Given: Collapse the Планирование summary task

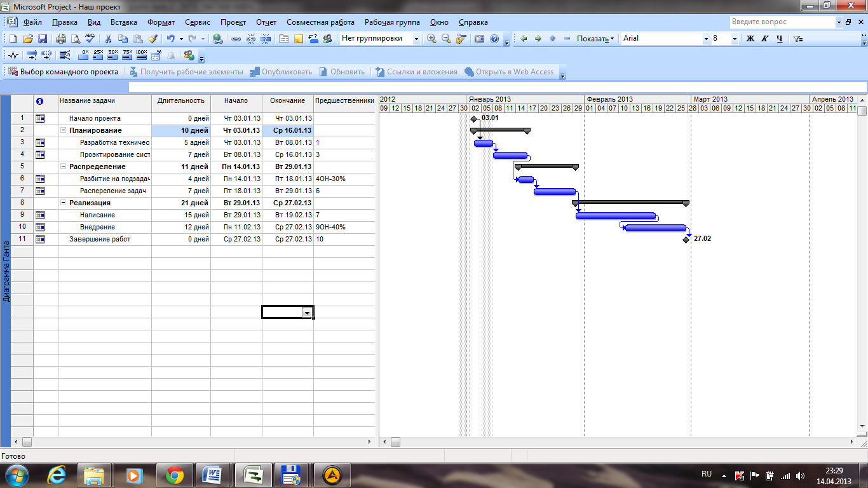Looking at the screenshot, I should pyautogui.click(x=64, y=130).
